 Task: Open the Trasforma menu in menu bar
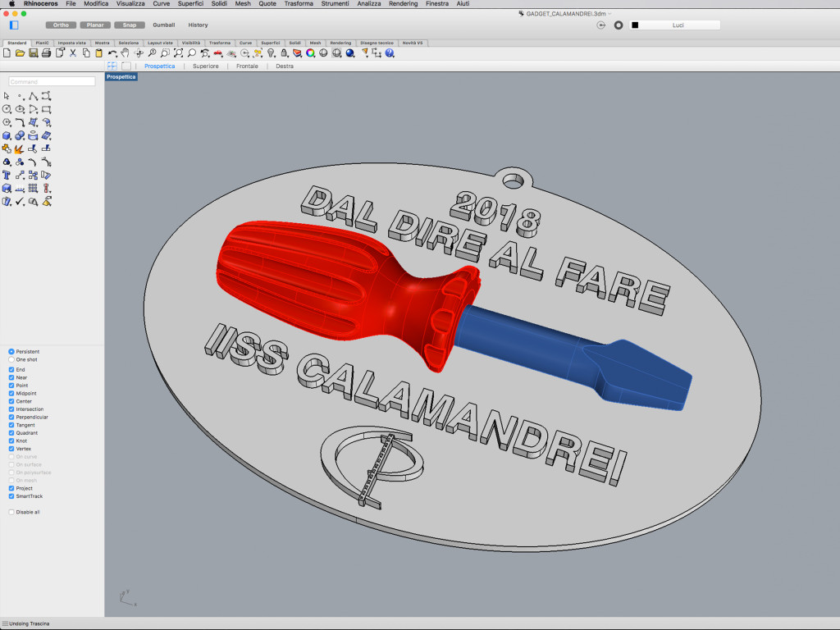299,3
